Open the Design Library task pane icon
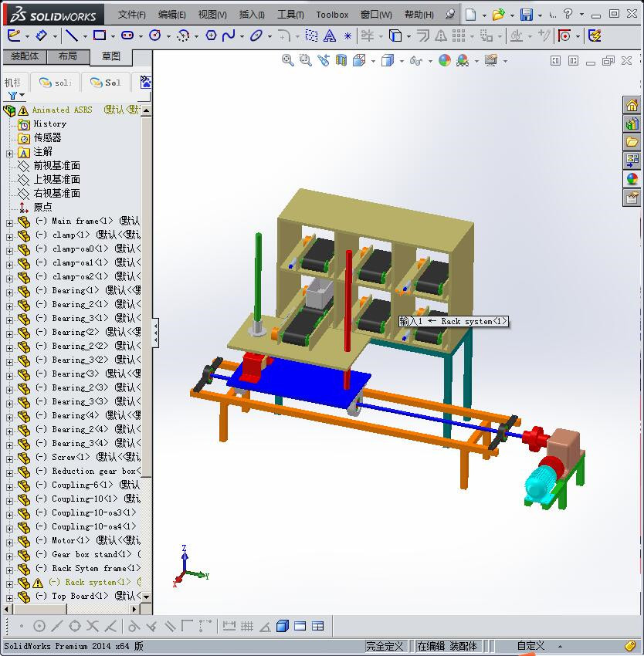 (632, 123)
